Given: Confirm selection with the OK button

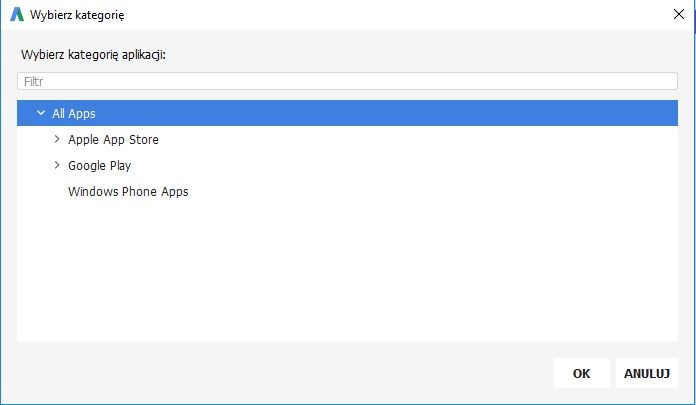Looking at the screenshot, I should coord(581,373).
